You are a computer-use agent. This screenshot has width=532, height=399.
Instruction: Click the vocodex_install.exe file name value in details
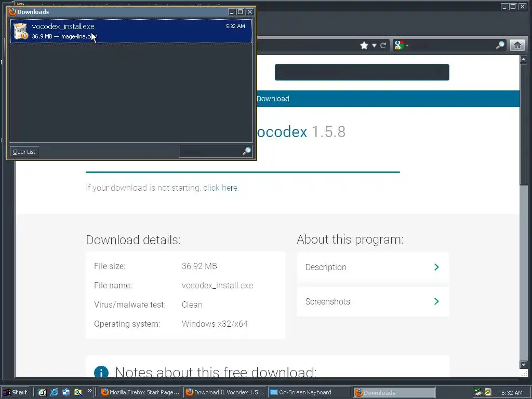217,285
